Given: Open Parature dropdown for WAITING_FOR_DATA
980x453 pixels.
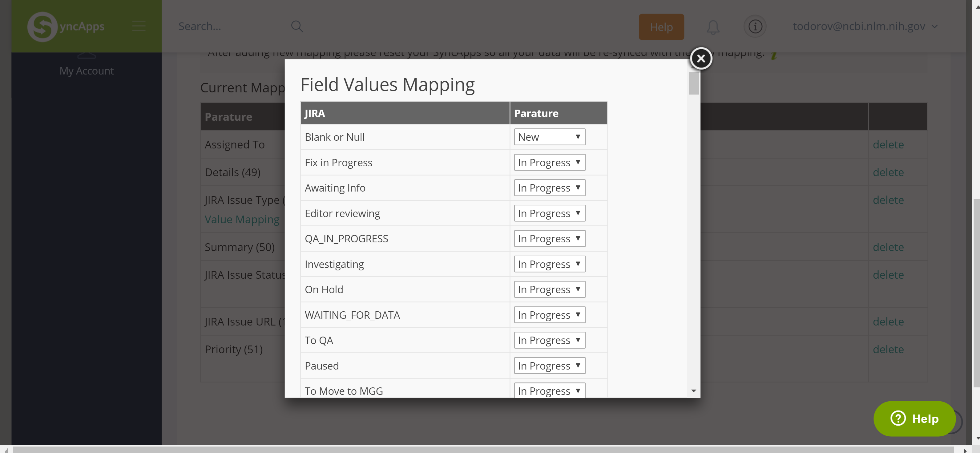Looking at the screenshot, I should click(x=549, y=315).
